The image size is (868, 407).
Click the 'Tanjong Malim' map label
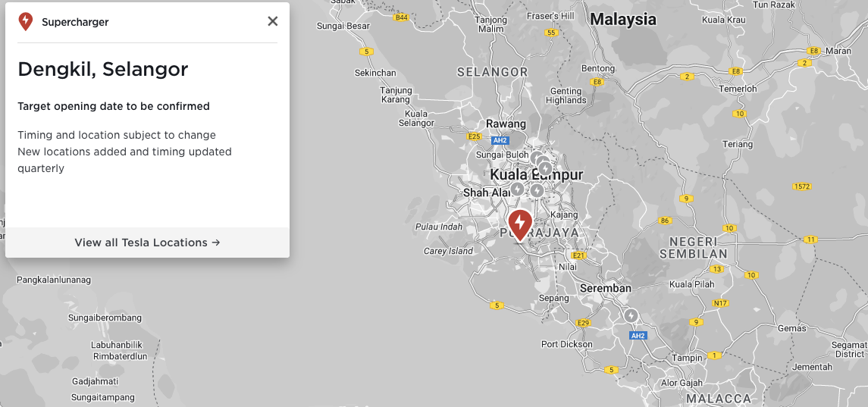(x=490, y=25)
